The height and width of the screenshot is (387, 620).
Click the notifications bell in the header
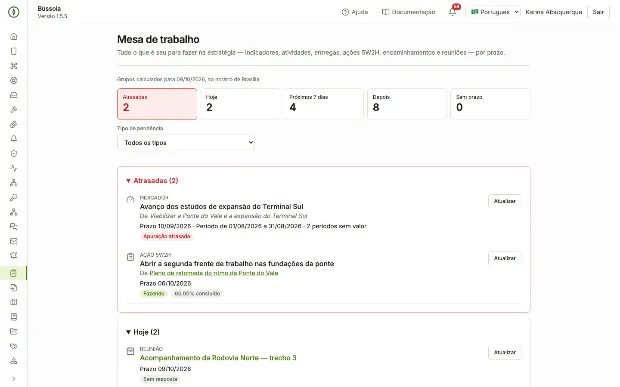453,12
